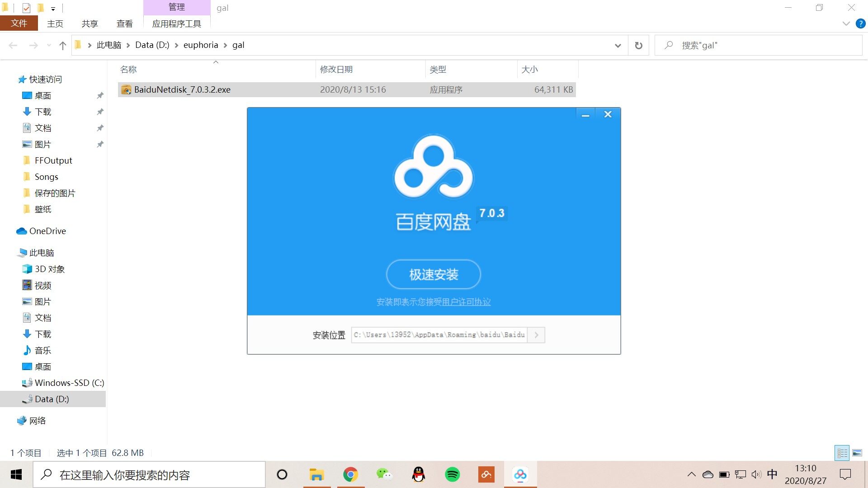The height and width of the screenshot is (488, 868).
Task: Refresh the current folder view
Action: (x=638, y=45)
